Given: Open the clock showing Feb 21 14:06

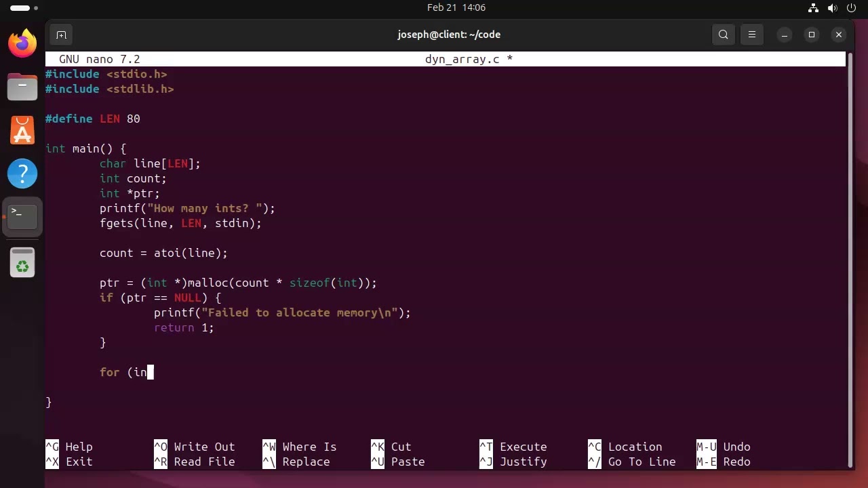Looking at the screenshot, I should pyautogui.click(x=456, y=8).
